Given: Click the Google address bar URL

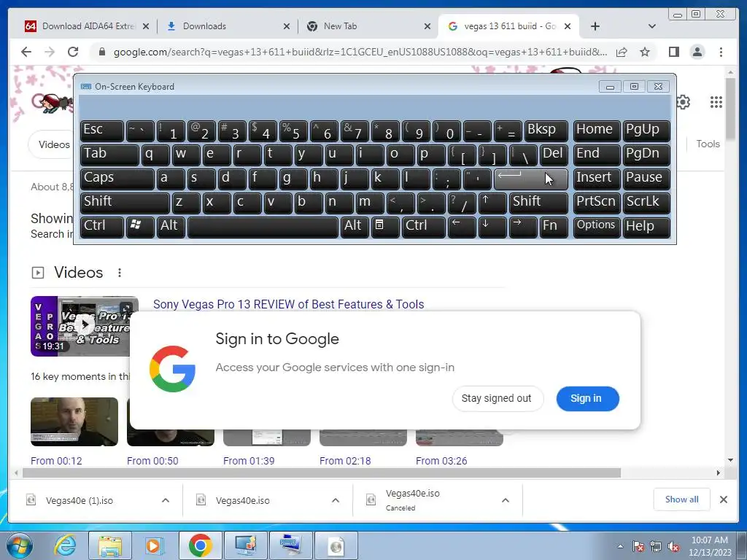Looking at the screenshot, I should [360, 52].
